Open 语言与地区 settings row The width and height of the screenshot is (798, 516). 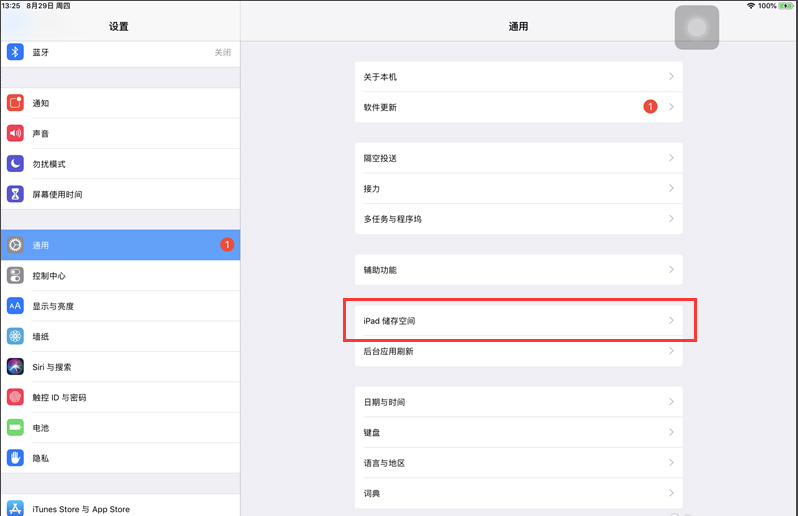tap(519, 463)
